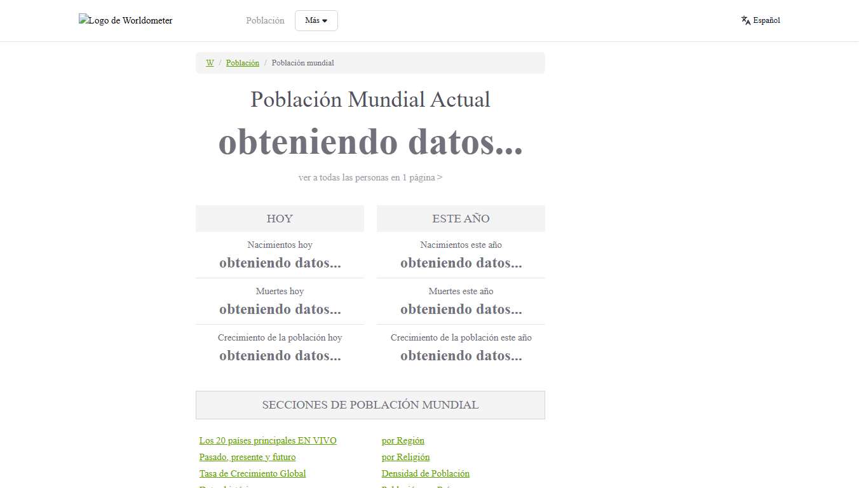
Task: Click Población mundial in the breadcrumb trail
Action: coord(302,63)
